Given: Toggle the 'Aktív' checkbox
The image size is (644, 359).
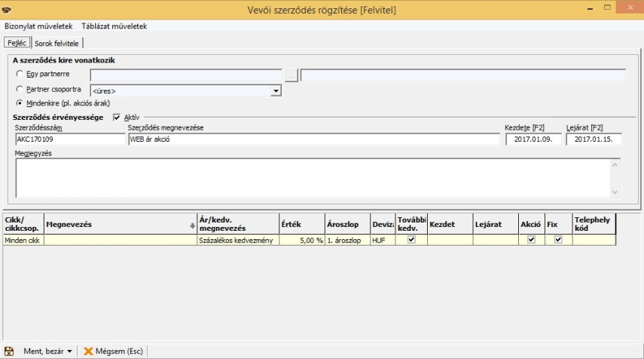Looking at the screenshot, I should click(116, 117).
